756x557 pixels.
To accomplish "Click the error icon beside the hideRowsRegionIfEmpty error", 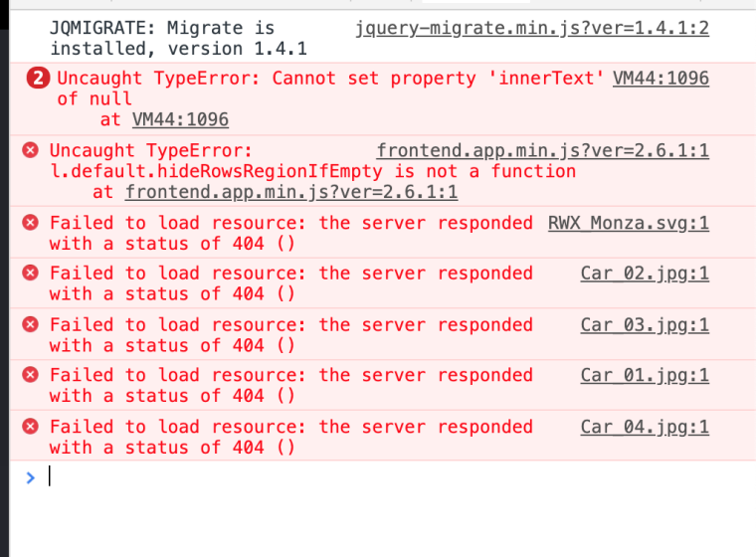I will point(31,150).
